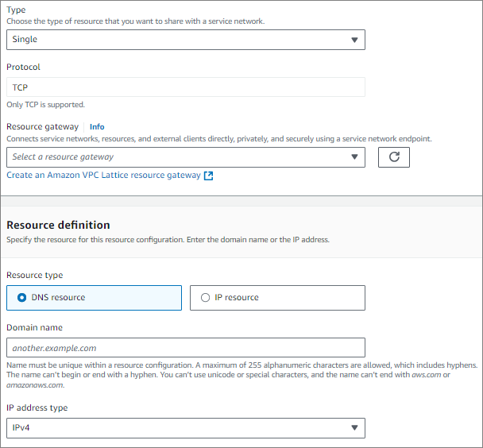Click the external link icon after resource gateway link
The width and height of the screenshot is (483, 448).
(x=209, y=176)
